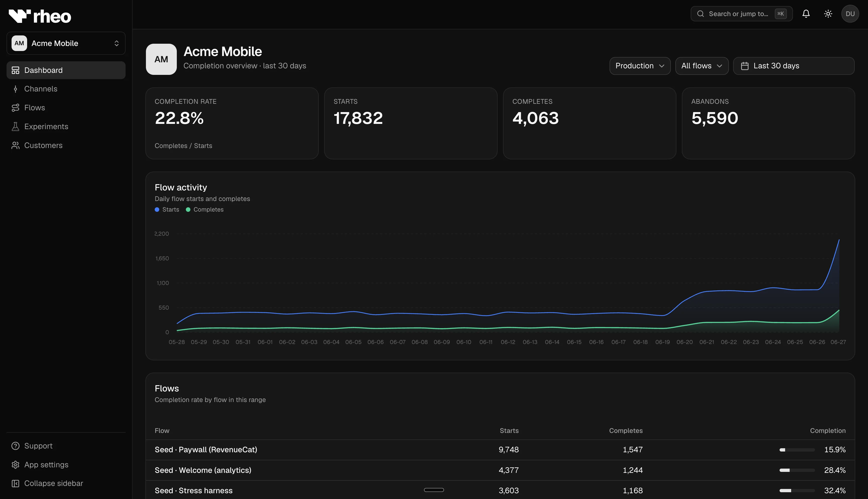Open App settings
868x499 pixels.
(x=66, y=465)
